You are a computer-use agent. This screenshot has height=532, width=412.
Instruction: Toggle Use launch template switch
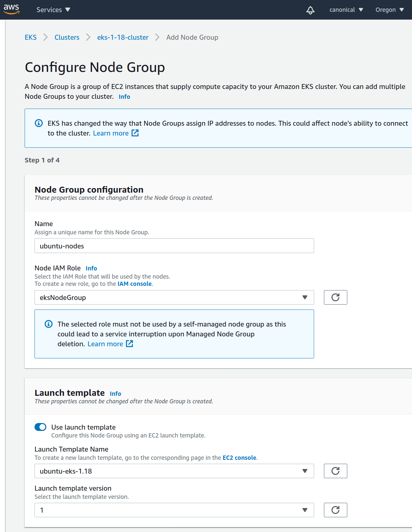40,427
